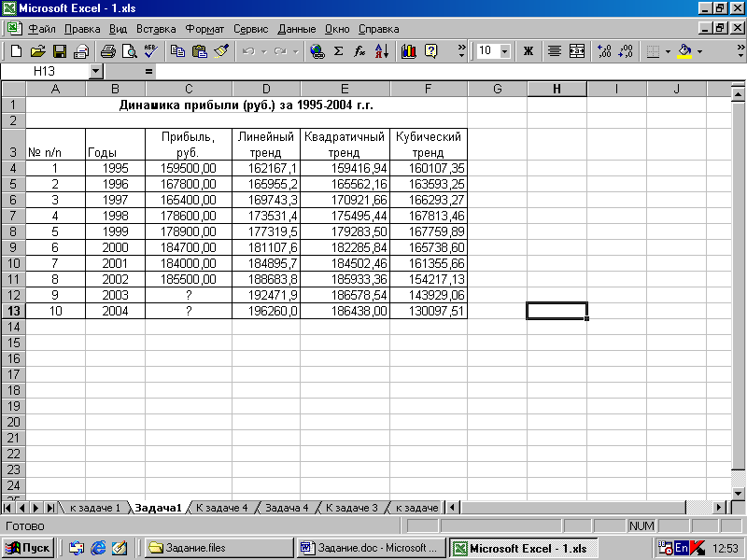747x560 pixels.
Task: Select row header 13
Action: point(13,311)
